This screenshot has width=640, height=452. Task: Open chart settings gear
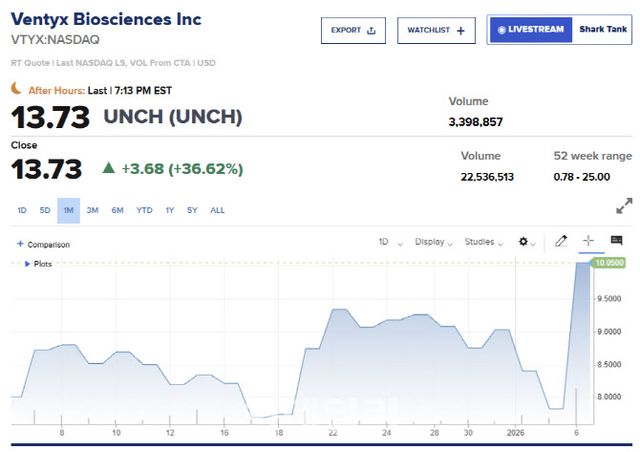pos(523,241)
